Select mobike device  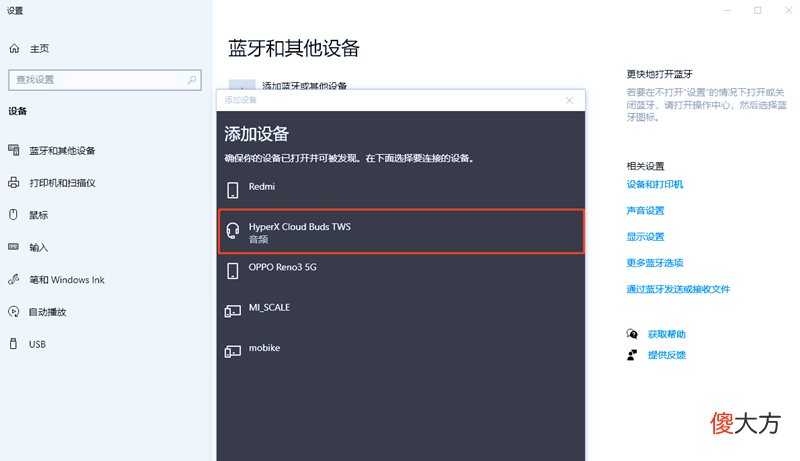point(401,351)
